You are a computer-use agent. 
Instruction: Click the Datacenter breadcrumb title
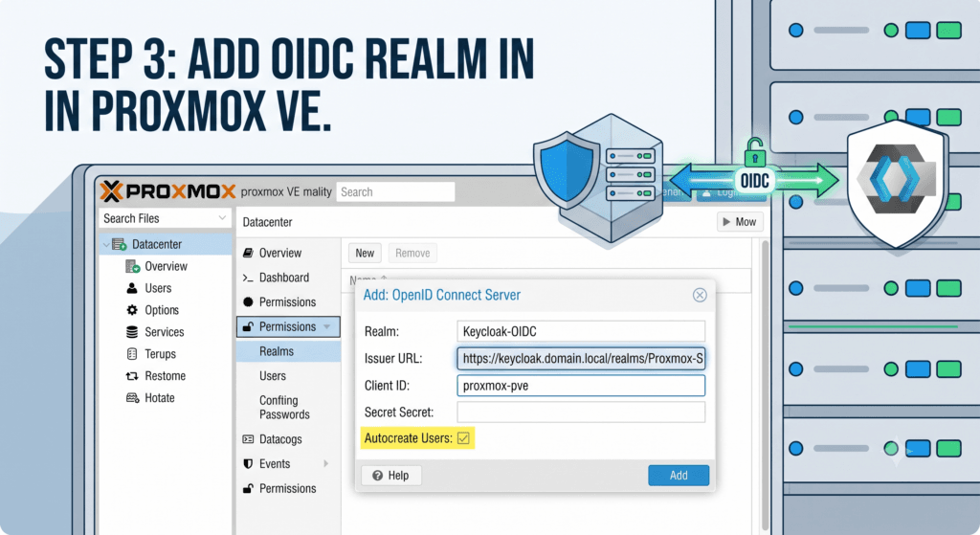point(268,222)
